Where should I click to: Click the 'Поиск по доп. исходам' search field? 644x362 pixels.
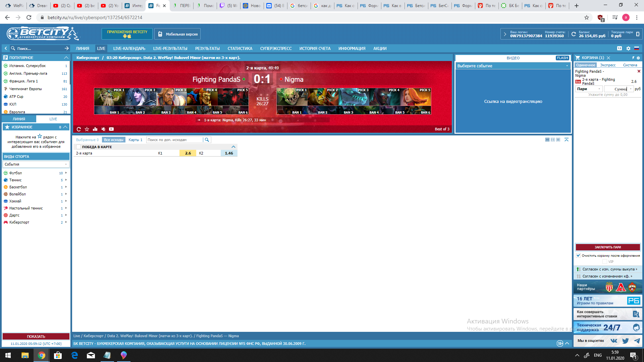[x=174, y=140]
